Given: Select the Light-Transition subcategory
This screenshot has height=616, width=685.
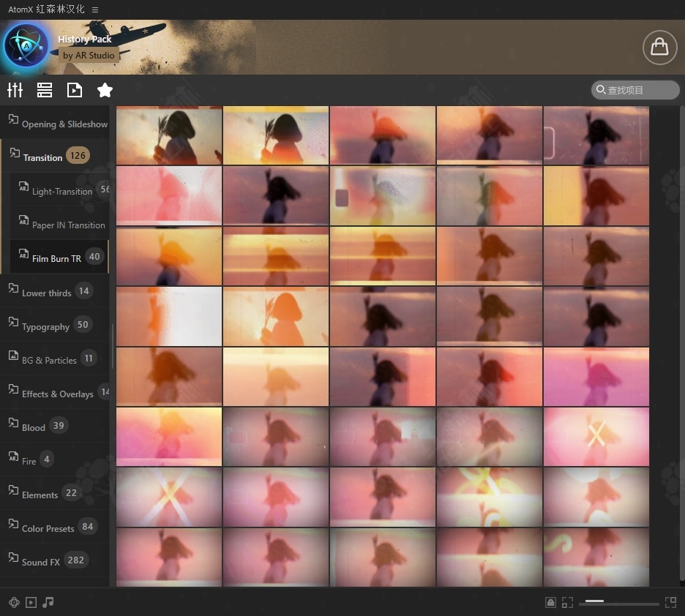Looking at the screenshot, I should 61,191.
